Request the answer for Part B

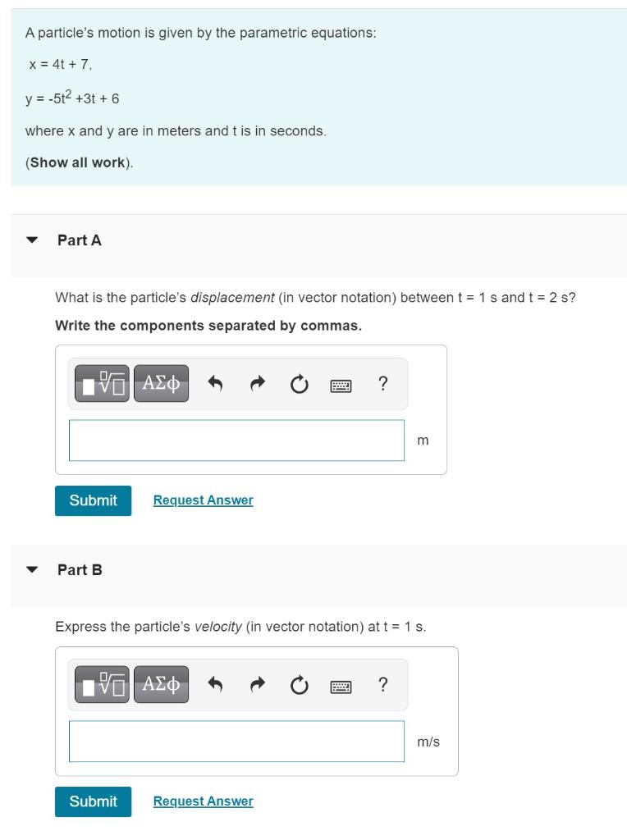[x=202, y=802]
